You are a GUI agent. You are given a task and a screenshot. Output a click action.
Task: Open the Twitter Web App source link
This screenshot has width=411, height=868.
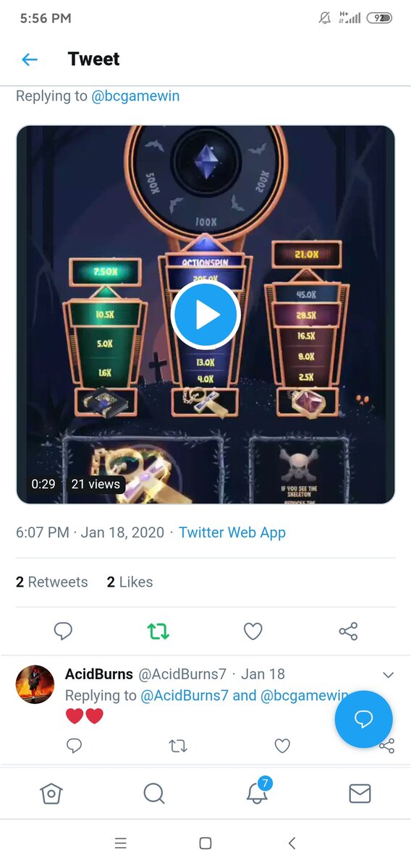click(x=232, y=532)
